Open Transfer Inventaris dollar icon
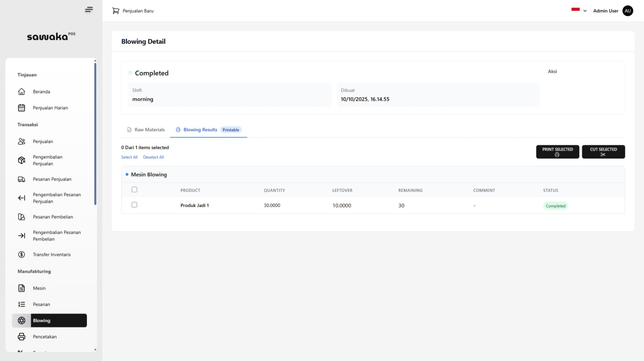This screenshot has height=361, width=644. click(22, 255)
